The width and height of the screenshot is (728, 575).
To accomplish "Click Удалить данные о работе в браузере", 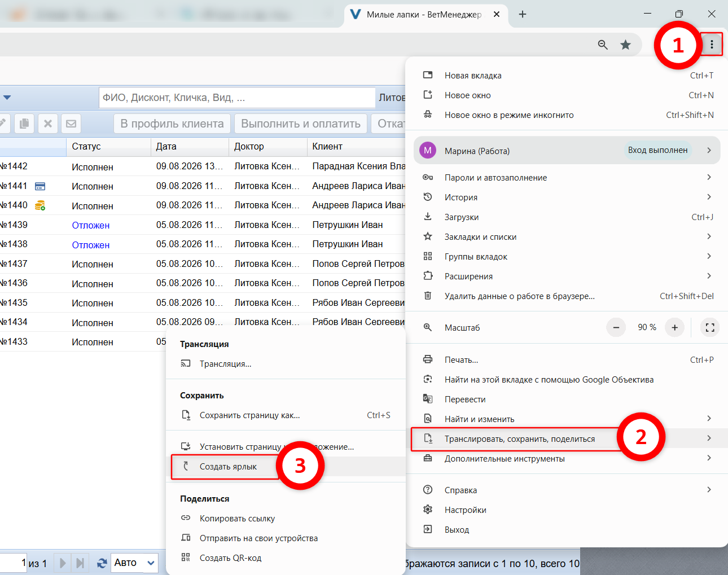I will point(567,296).
